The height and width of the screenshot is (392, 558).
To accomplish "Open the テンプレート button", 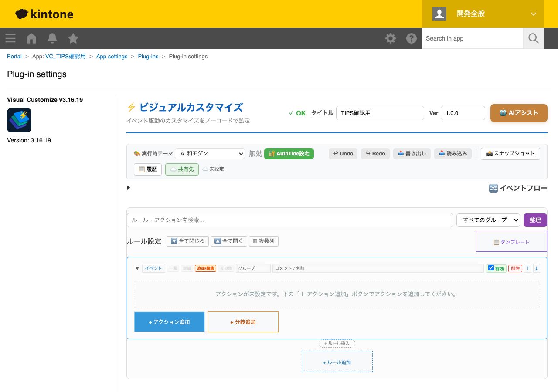I will [511, 241].
